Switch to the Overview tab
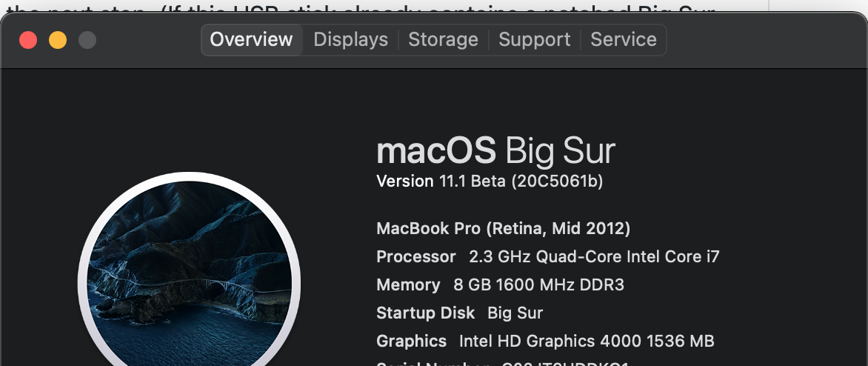The image size is (868, 366). pos(251,40)
